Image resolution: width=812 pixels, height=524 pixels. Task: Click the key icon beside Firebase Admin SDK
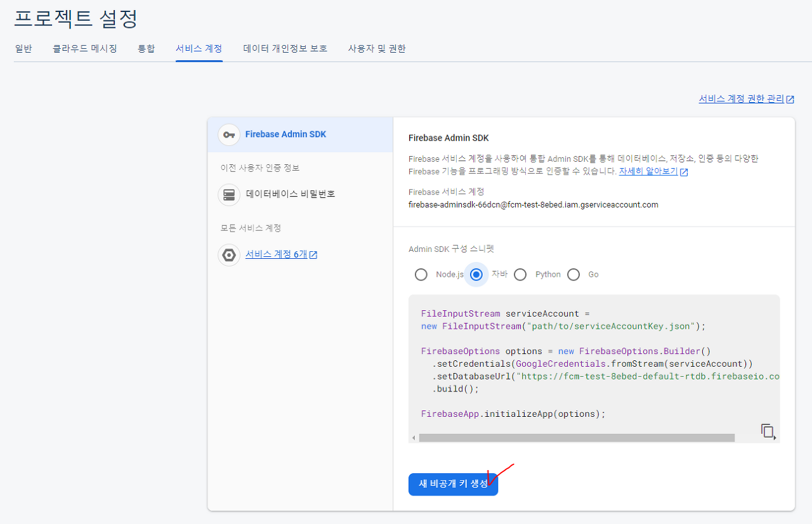click(x=229, y=134)
